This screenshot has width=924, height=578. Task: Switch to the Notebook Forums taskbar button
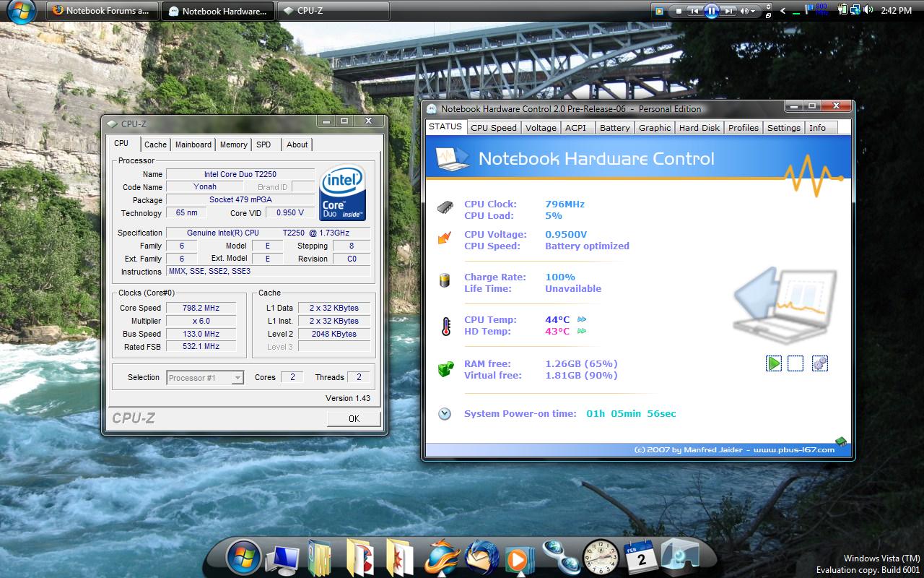click(103, 11)
